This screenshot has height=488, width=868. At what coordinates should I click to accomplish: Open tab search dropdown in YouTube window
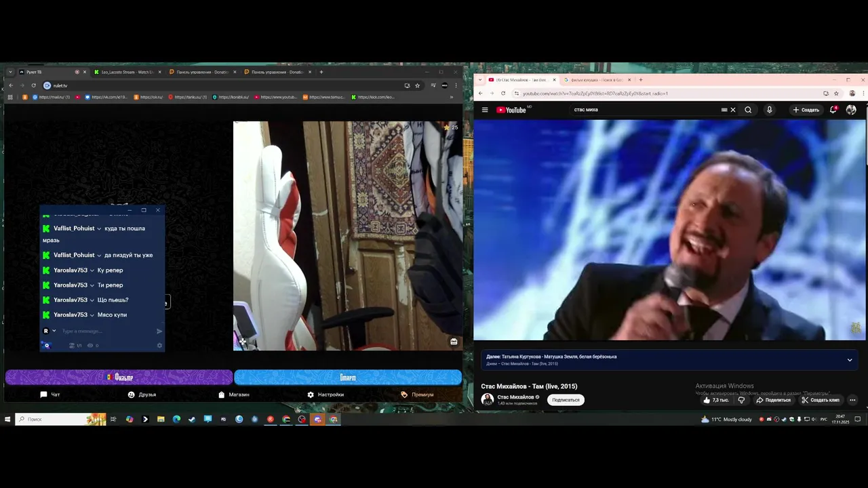click(x=481, y=80)
